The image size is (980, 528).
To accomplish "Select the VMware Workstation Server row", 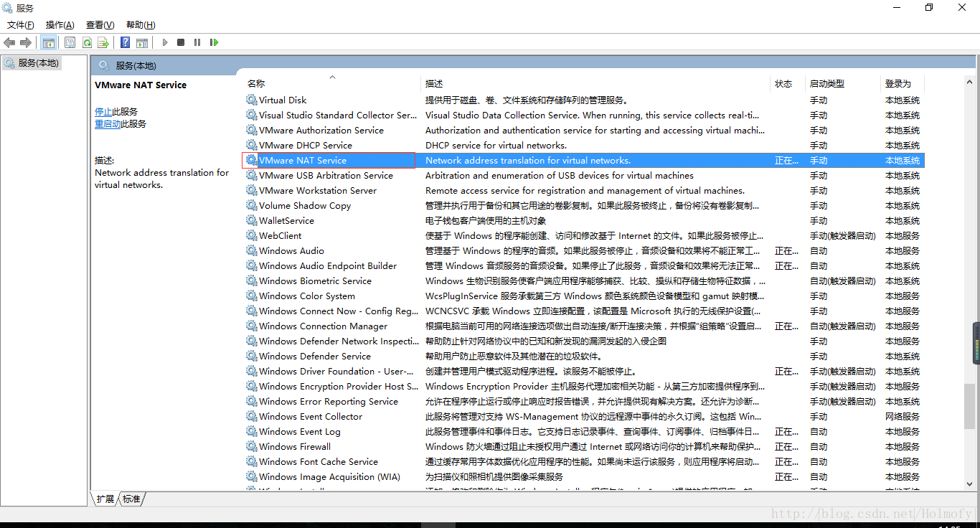I will click(584, 190).
